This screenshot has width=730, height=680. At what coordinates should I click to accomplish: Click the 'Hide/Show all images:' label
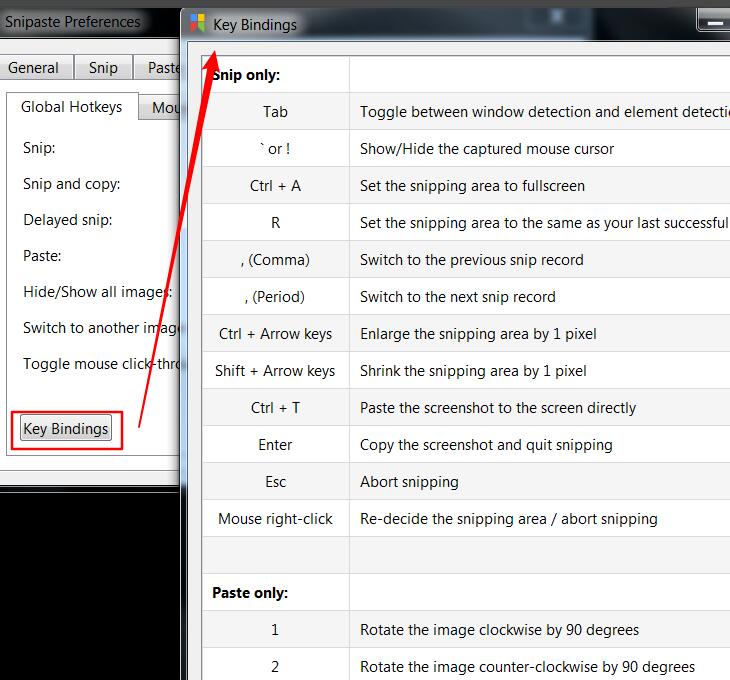[x=98, y=292]
